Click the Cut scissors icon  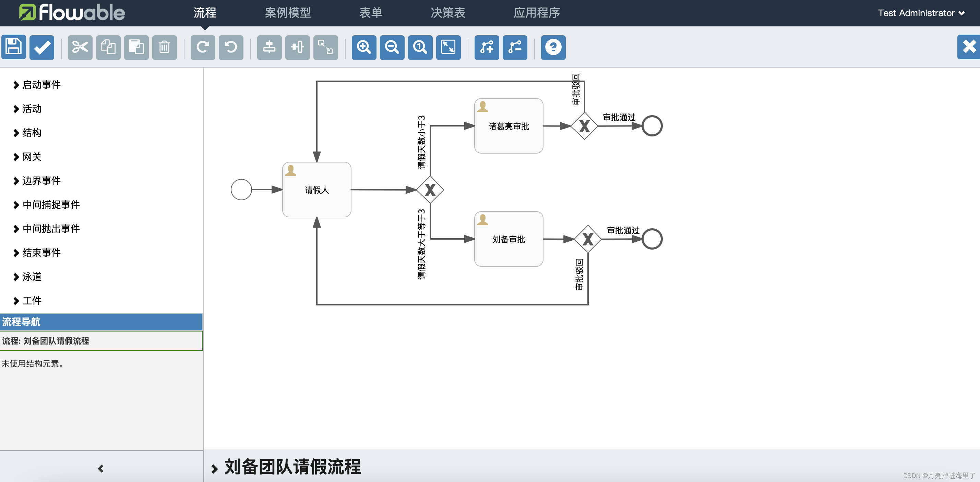pos(80,47)
